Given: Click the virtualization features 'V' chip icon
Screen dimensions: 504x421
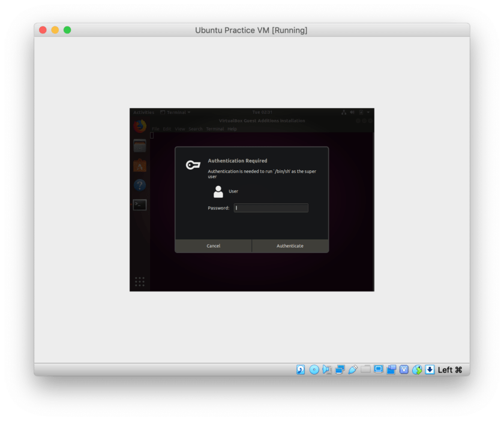Looking at the screenshot, I should pyautogui.click(x=404, y=369).
